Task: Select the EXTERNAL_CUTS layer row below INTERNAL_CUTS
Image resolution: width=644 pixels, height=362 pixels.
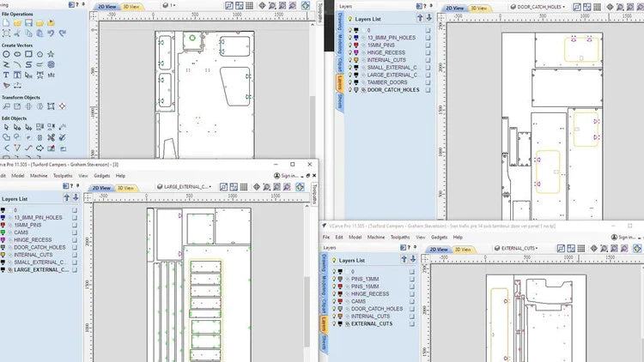Action: tap(374, 324)
